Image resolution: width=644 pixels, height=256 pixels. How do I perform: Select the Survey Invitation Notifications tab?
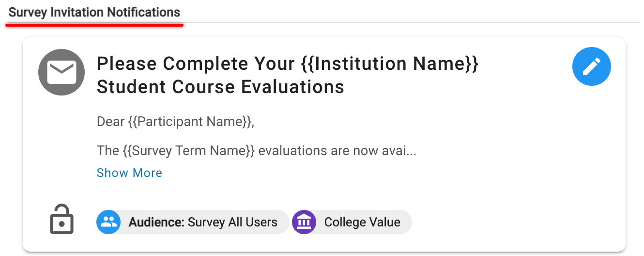click(94, 13)
